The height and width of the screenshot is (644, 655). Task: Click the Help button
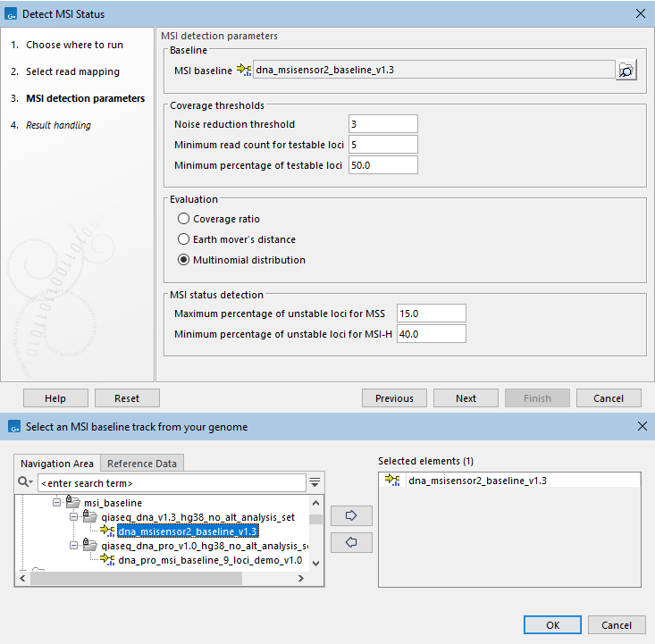coord(55,398)
